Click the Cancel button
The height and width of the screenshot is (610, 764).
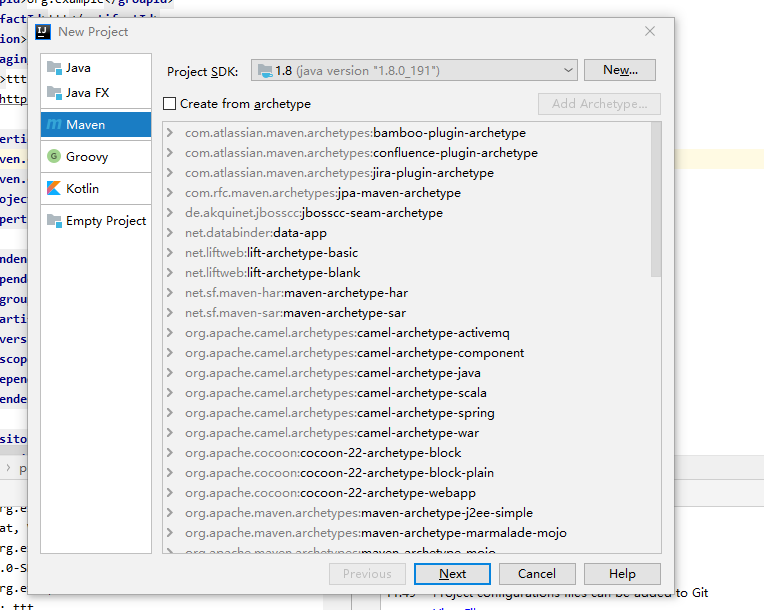(537, 574)
